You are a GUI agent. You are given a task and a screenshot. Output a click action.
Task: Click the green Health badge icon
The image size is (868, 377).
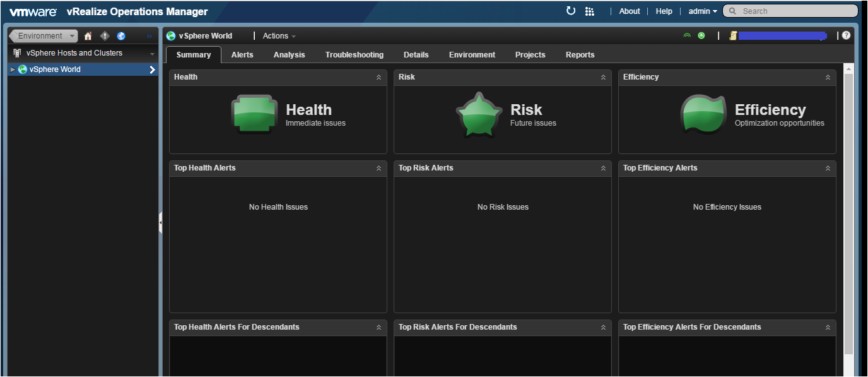click(254, 114)
